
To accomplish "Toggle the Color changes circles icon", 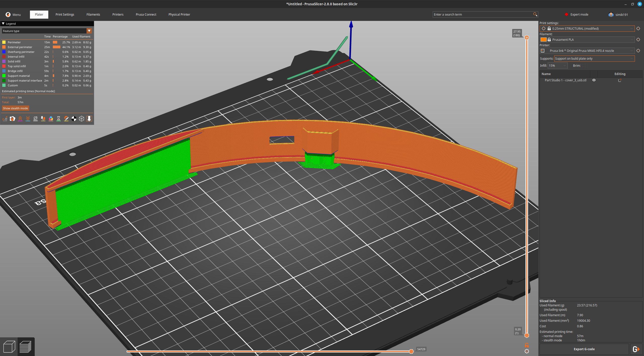I will pyautogui.click(x=51, y=119).
